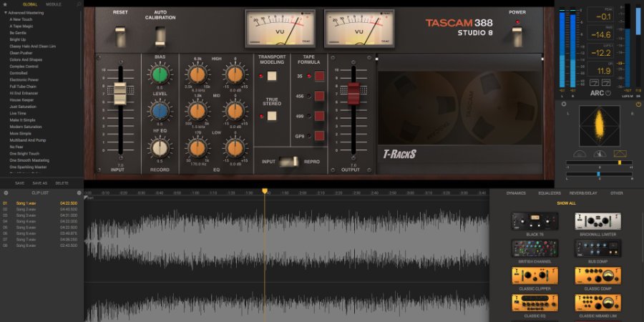Select the BLACK 76 module thumbnail

pyautogui.click(x=535, y=221)
